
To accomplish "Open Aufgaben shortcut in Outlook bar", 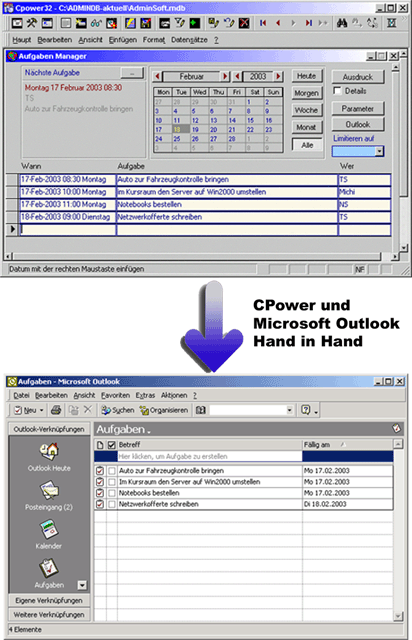I will pos(49,573).
